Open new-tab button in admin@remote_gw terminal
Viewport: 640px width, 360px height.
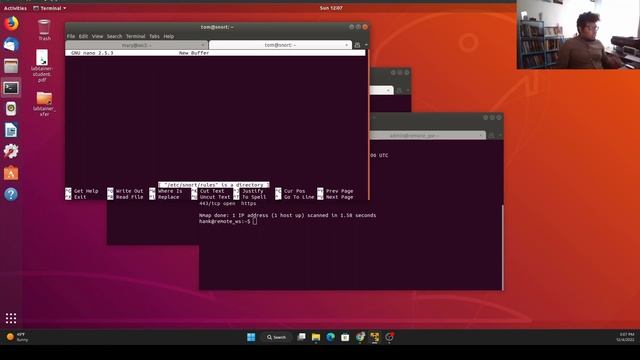click(x=491, y=135)
